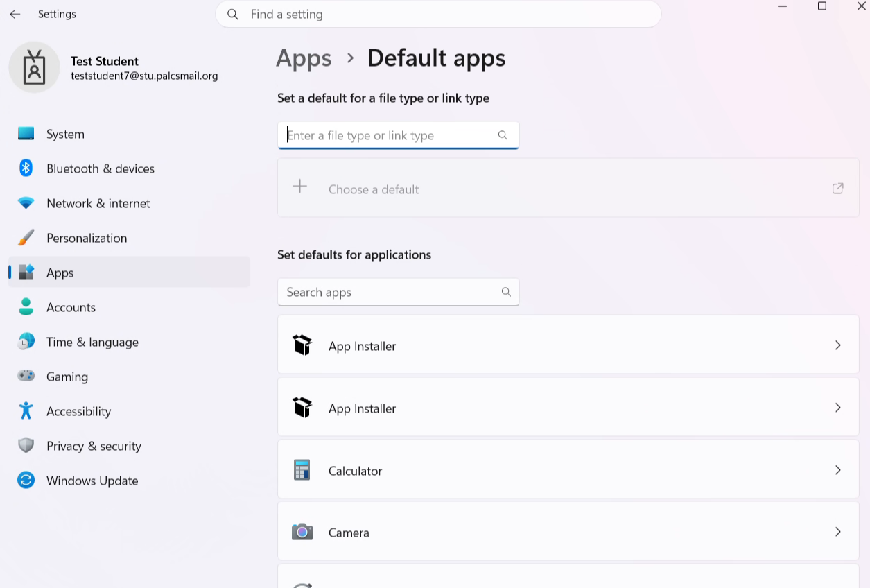
Task: Click the Calculator app icon
Action: (x=302, y=470)
